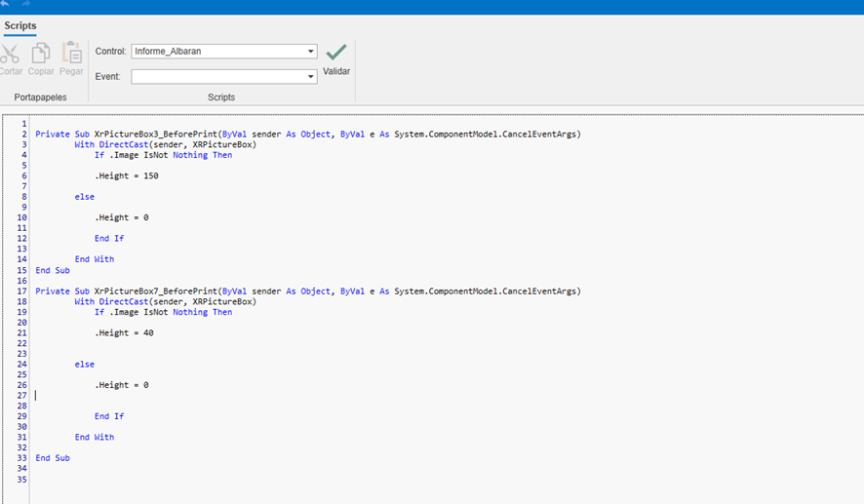The width and height of the screenshot is (864, 504).
Task: Click '.Height = 0' on line 10
Action: pyautogui.click(x=121, y=217)
